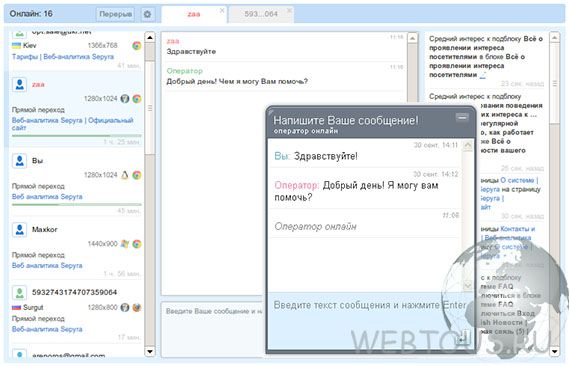Click the Chrome icon in the Kiev row
The image size is (570, 366).
[x=137, y=46]
